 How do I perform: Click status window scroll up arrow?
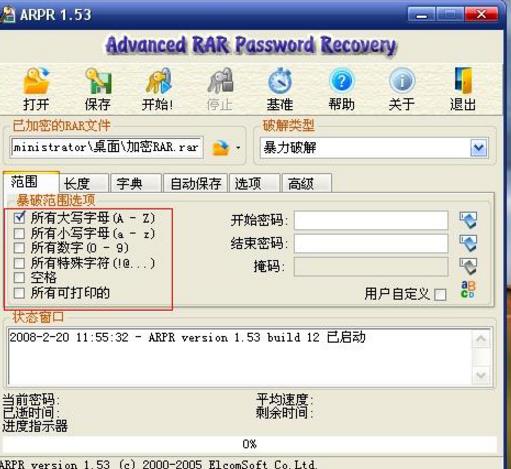point(481,339)
